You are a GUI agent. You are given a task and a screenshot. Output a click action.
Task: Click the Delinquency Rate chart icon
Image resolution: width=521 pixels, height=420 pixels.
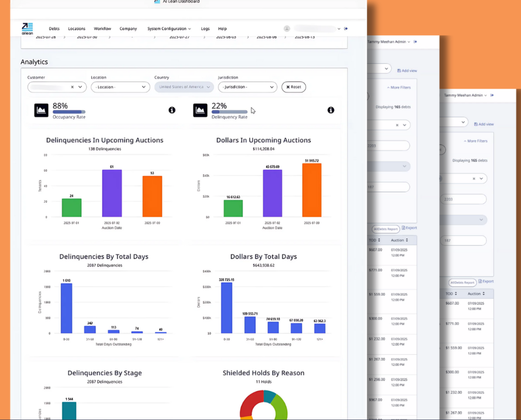200,110
